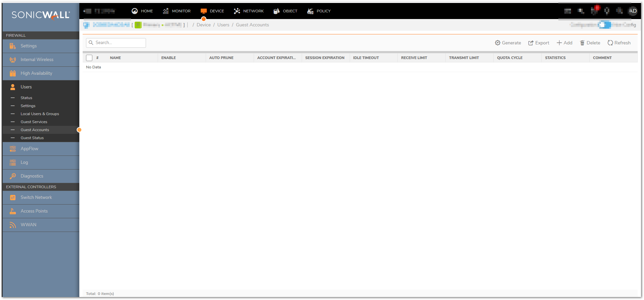Tick the select-all checkbox in table header
The height and width of the screenshot is (300, 644).
tap(89, 58)
